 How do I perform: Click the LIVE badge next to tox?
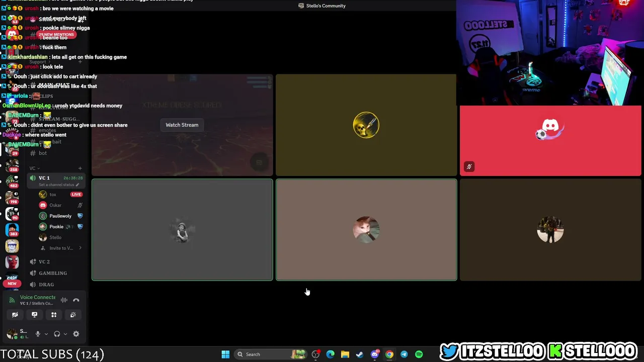(x=76, y=195)
